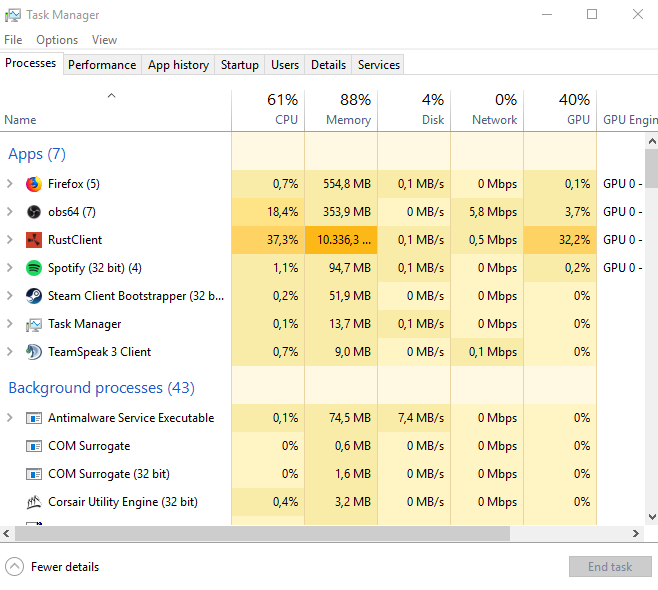Open the Options menu
Viewport: 658px width, 590px height.
(57, 40)
